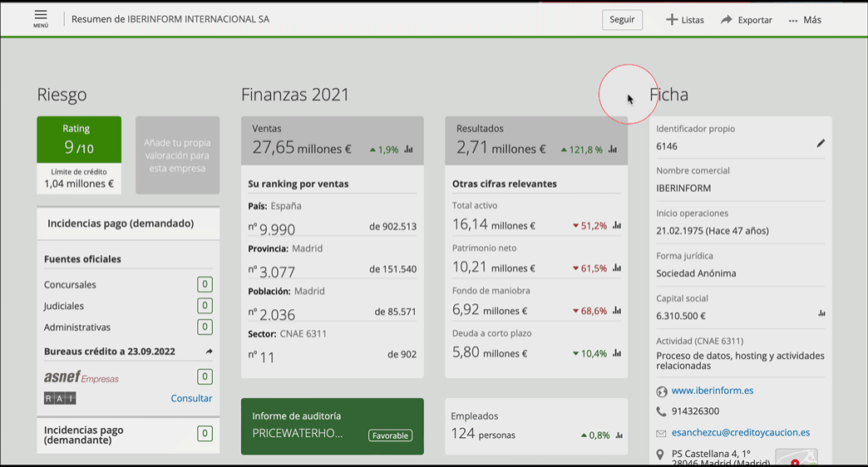Open the Informe de auditoría Favorable badge
Screen dimensions: 868x467
[390, 435]
